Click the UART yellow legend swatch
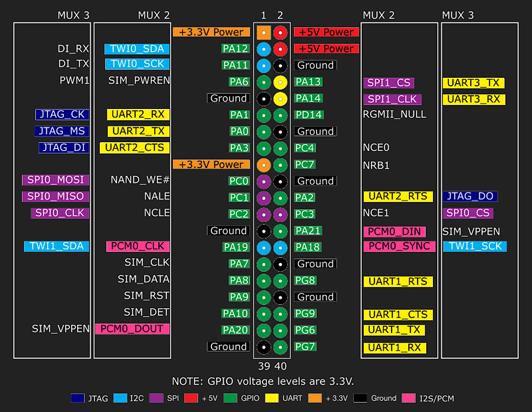Viewport: 532px width, 412px height. point(272,398)
